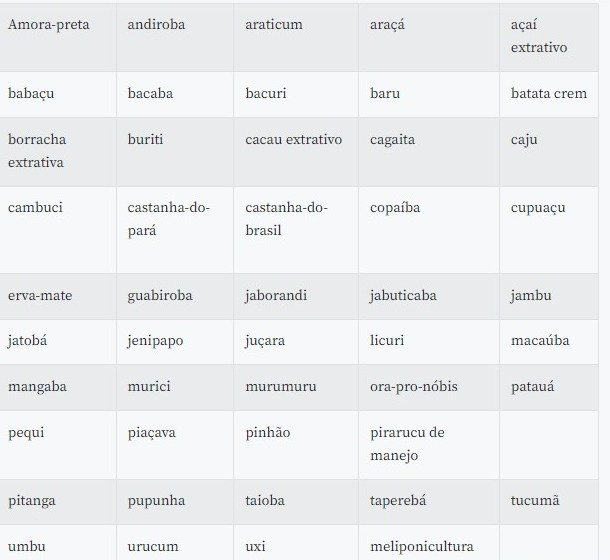This screenshot has height=560, width=610.
Task: Click the batata crem cell
Action: (x=549, y=95)
